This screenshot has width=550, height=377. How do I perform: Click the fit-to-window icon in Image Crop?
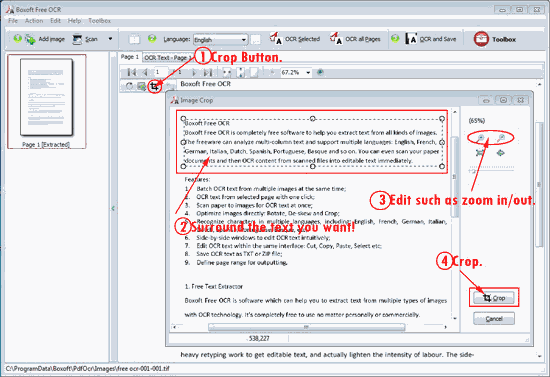point(480,153)
